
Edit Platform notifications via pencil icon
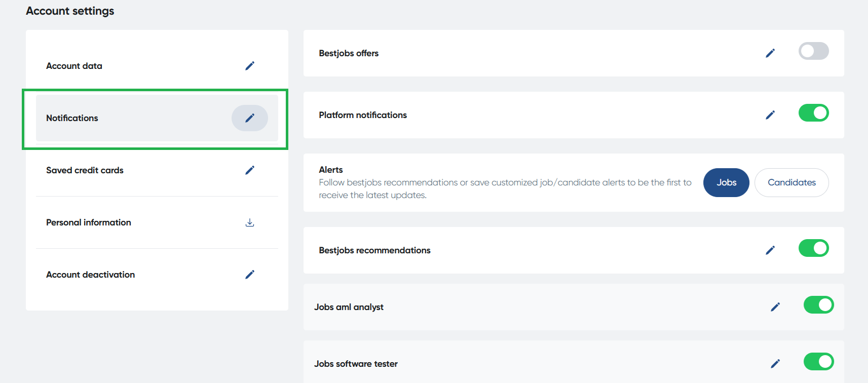(770, 115)
